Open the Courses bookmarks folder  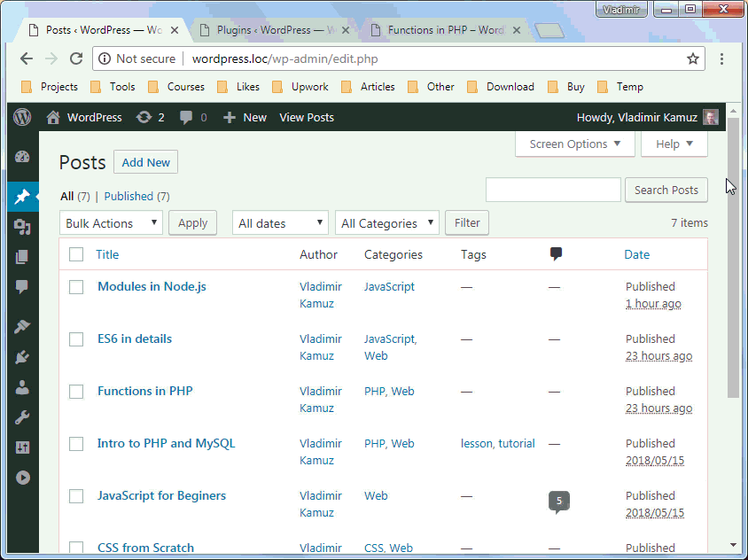coord(176,87)
